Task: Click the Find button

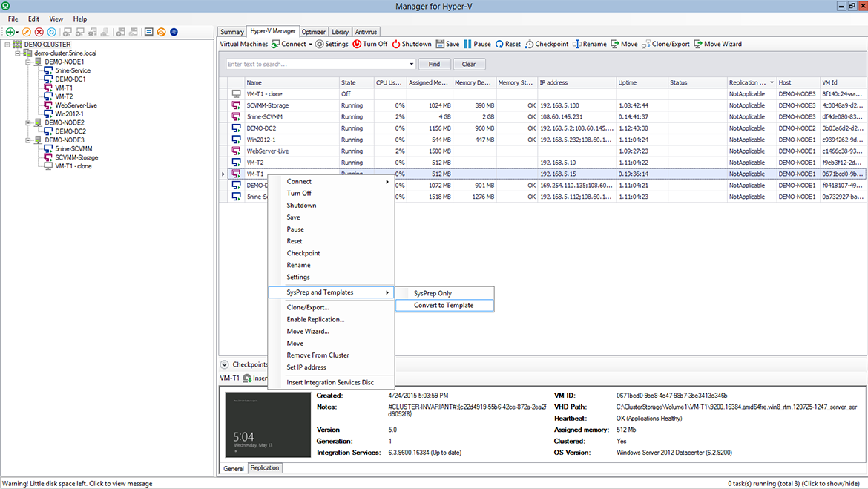Action: [434, 65]
